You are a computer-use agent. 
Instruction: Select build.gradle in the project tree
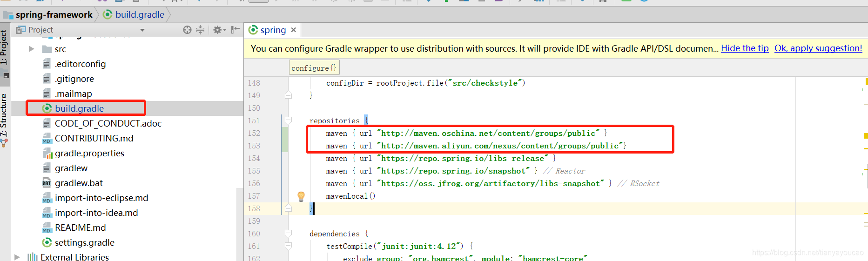79,108
